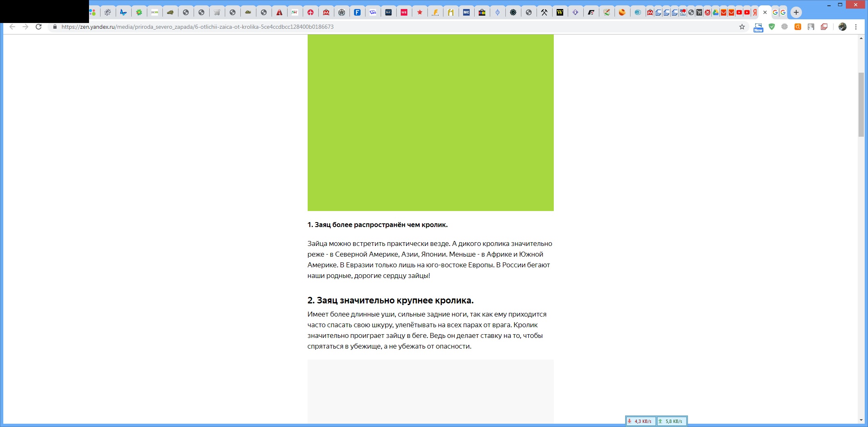Viewport: 868px width, 427px height.
Task: Close the current active tab
Action: [765, 12]
